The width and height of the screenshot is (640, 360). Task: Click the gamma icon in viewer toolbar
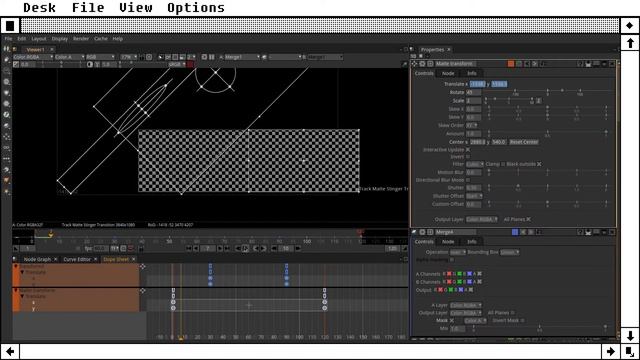pyautogui.click(x=97, y=64)
